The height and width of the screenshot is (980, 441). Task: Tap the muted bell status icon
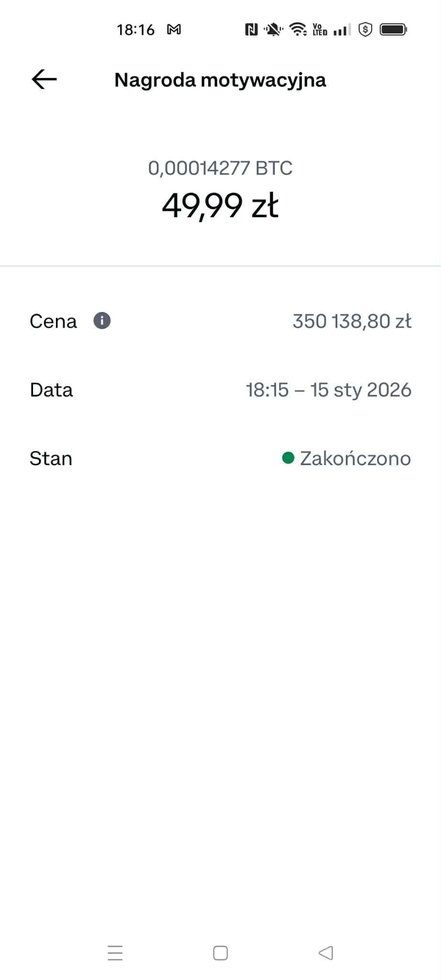click(x=273, y=30)
